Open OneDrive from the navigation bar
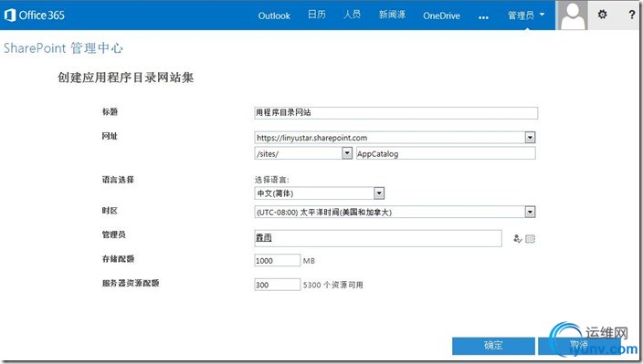The height and width of the screenshot is (364, 643). click(441, 16)
